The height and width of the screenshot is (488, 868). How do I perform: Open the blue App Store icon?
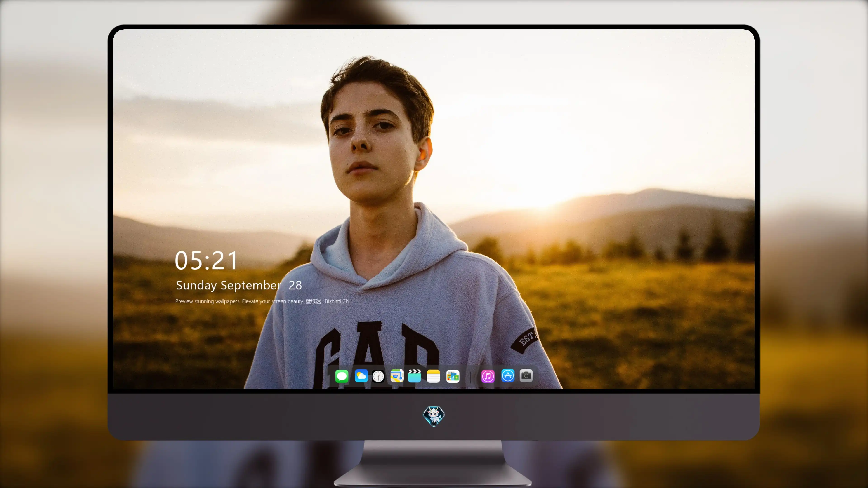click(508, 375)
